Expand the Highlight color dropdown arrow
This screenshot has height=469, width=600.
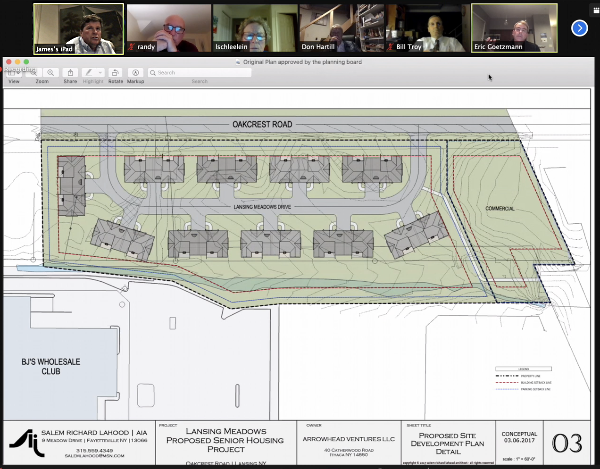pos(98,72)
